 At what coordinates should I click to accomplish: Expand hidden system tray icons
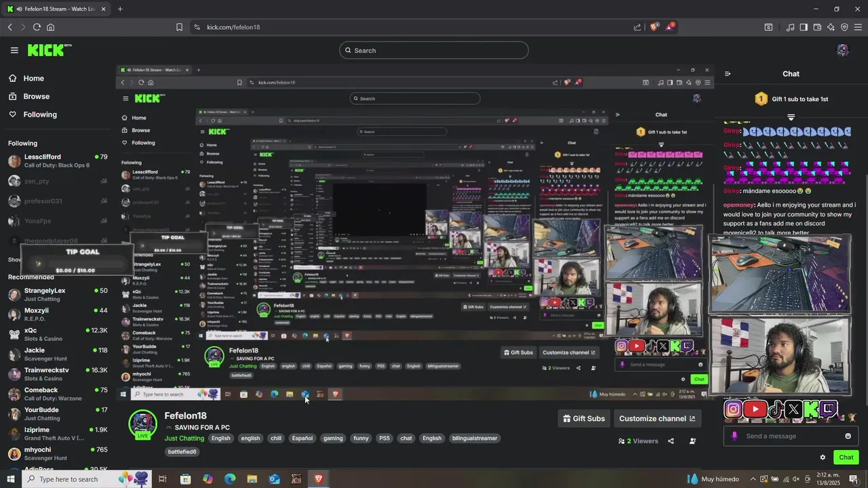click(x=753, y=479)
